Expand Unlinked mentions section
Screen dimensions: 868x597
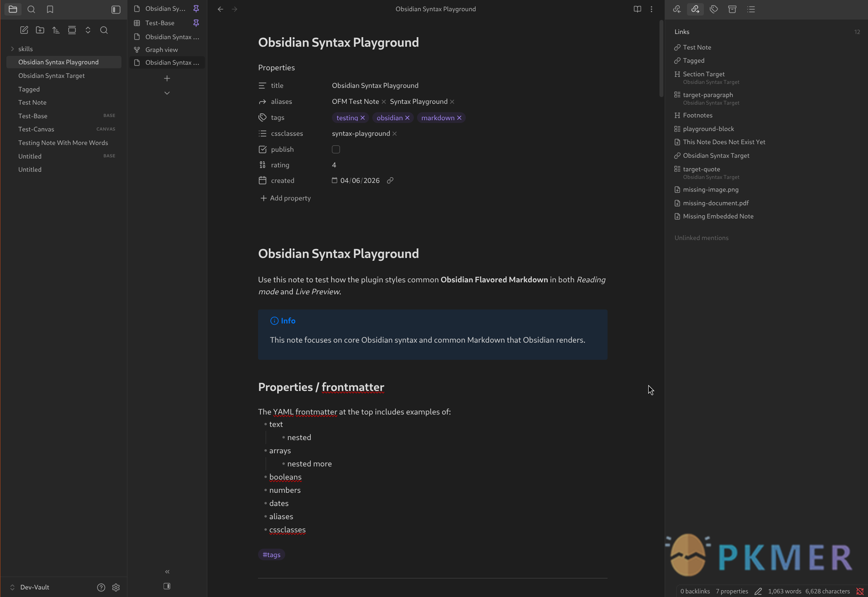point(701,238)
